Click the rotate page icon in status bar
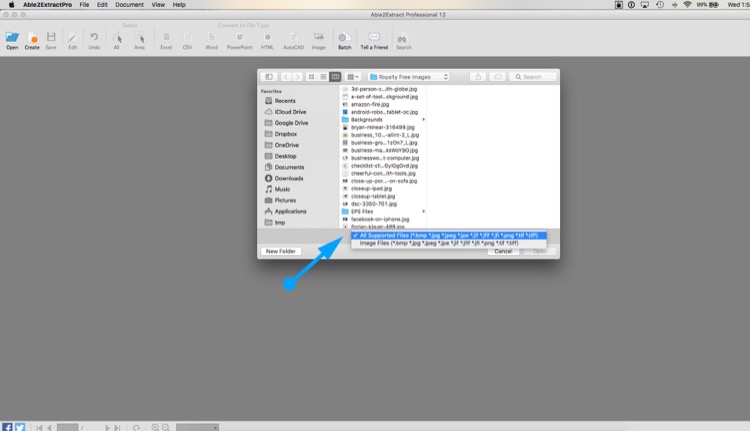Image resolution: width=750 pixels, height=431 pixels. 136,428
